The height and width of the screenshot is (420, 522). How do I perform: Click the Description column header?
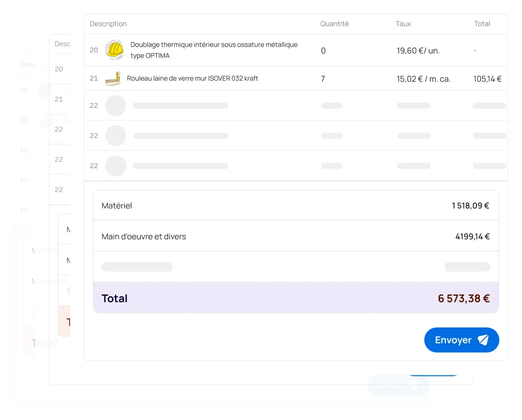[x=108, y=24]
